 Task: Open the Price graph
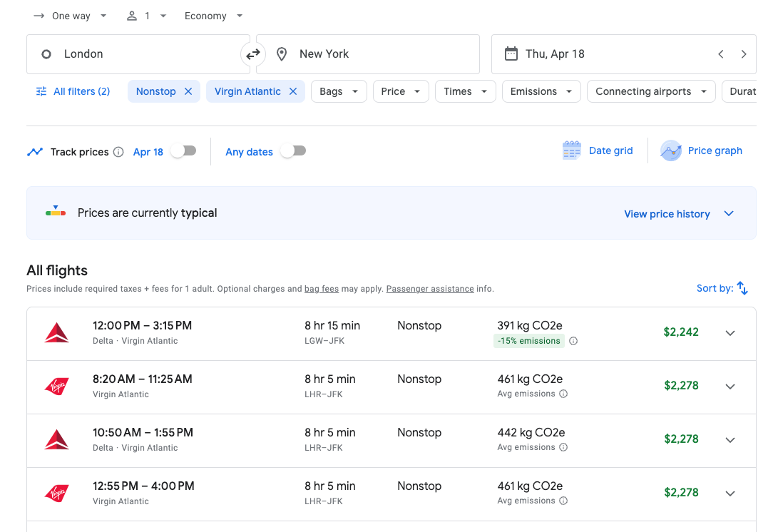click(x=702, y=150)
